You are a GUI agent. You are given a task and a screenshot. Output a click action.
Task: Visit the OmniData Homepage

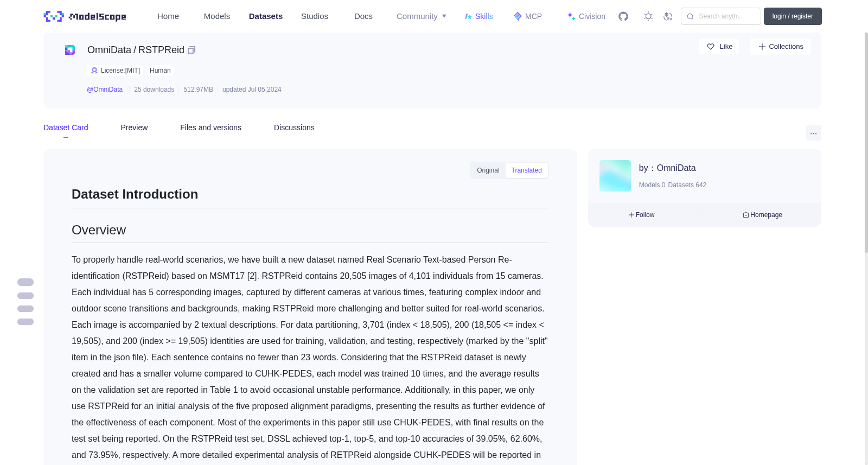(762, 215)
